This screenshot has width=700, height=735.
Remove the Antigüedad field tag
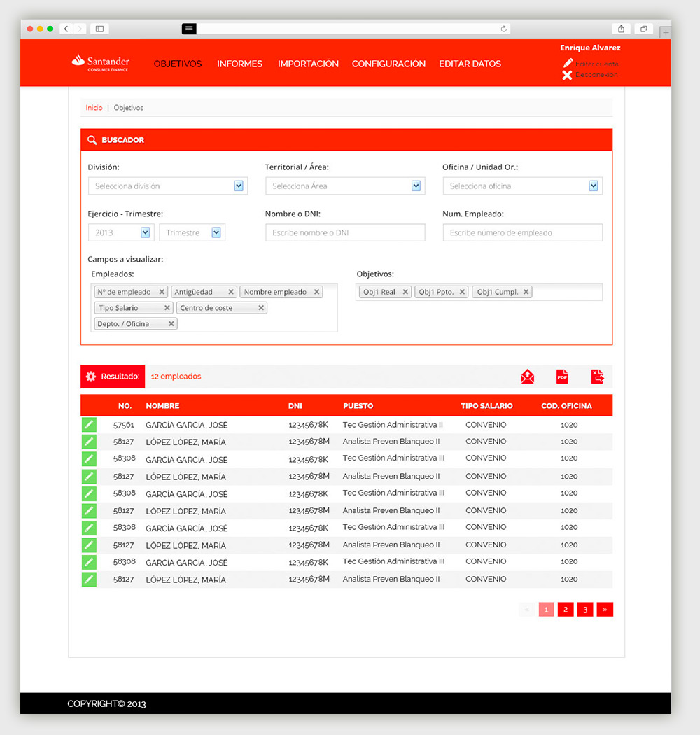click(x=231, y=292)
